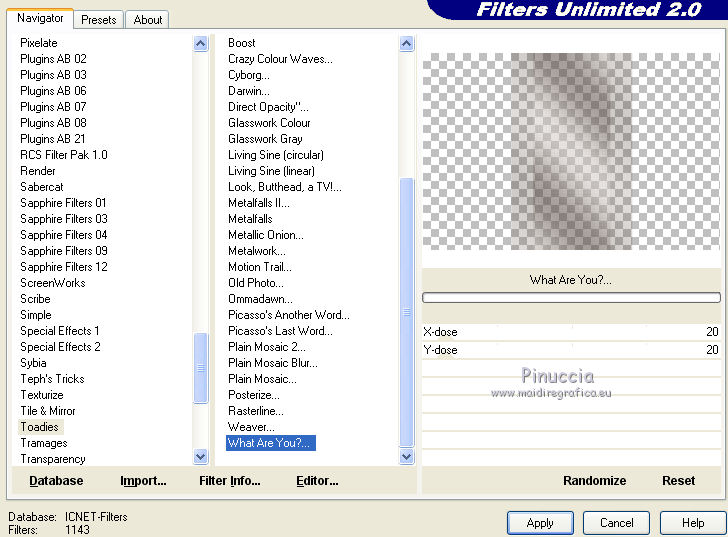Open Help for Filters Unlimited
Screen dimensions: 728x537
692,523
